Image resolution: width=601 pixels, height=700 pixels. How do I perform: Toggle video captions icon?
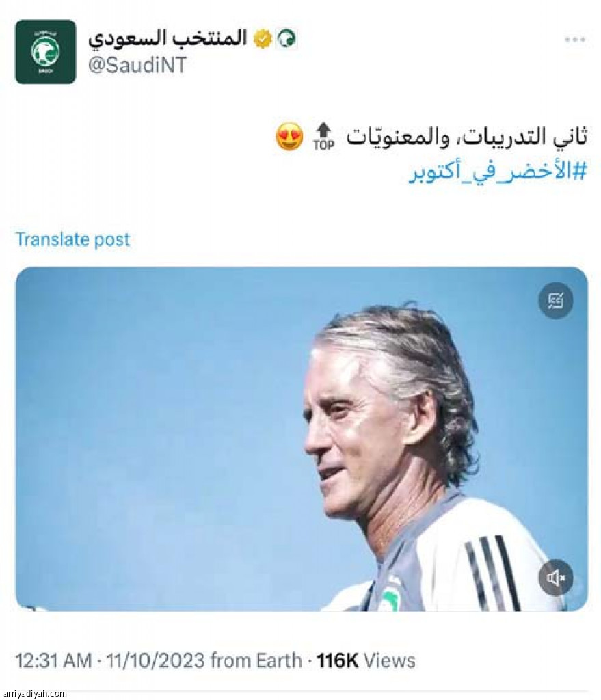pyautogui.click(x=555, y=301)
